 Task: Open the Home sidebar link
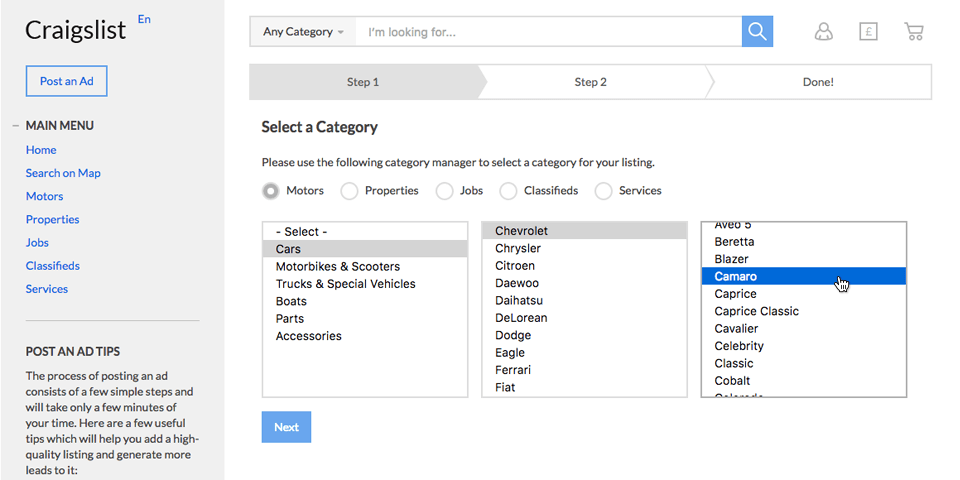click(x=41, y=150)
